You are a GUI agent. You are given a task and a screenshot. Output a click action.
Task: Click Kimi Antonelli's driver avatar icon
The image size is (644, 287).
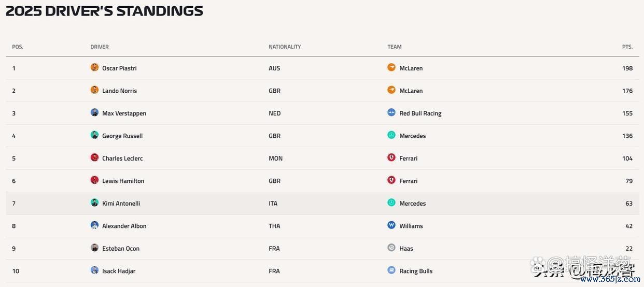point(94,203)
